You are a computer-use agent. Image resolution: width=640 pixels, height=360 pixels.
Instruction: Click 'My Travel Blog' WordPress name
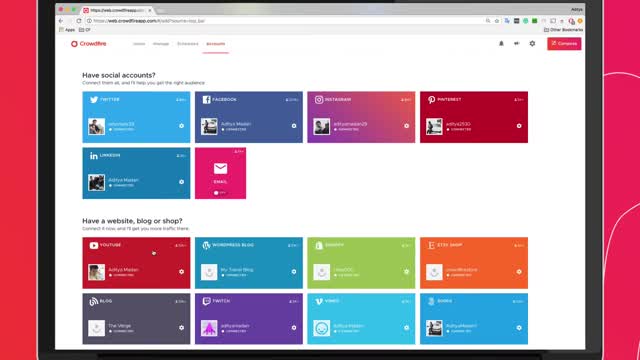pyautogui.click(x=237, y=270)
